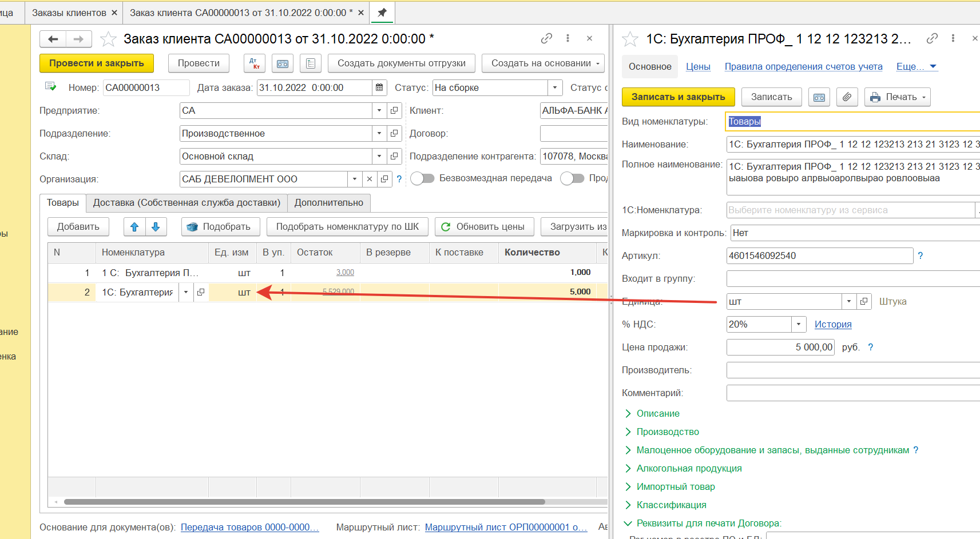This screenshot has width=980, height=539.
Task: Open Склад item via open icon
Action: point(394,156)
